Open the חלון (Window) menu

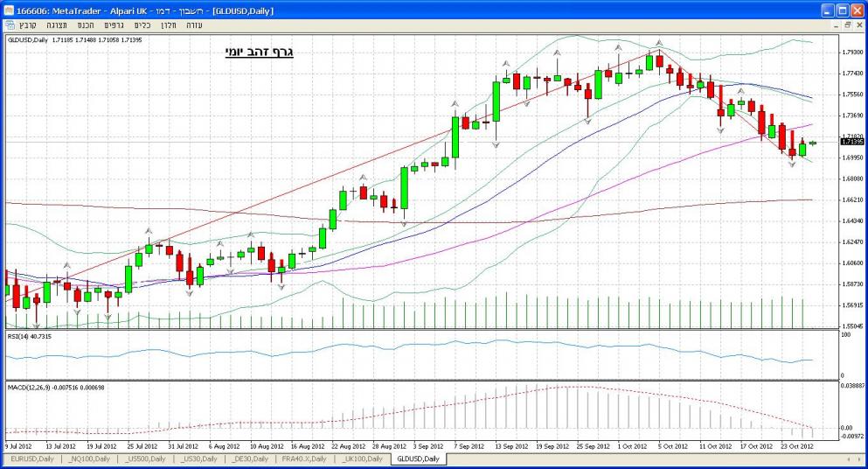point(169,24)
